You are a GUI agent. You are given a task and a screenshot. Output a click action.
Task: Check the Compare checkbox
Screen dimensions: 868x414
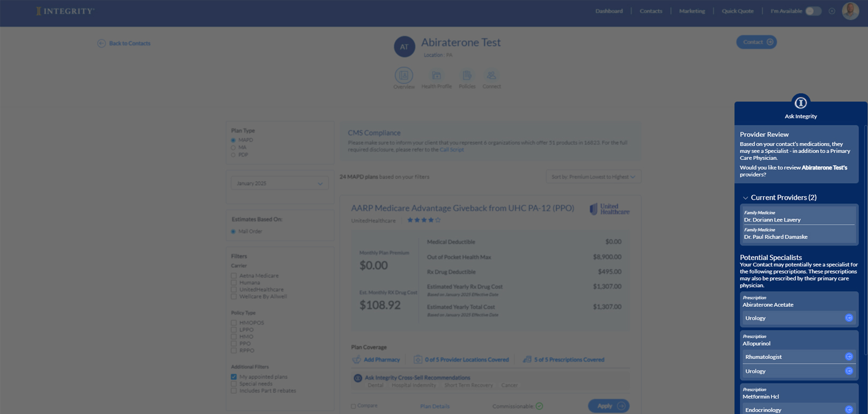354,406
